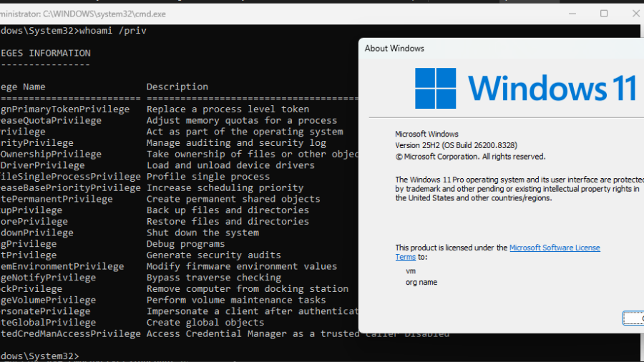This screenshot has height=362, width=644.
Task: Click 'Act as part of the operating system'
Action: coord(245,132)
